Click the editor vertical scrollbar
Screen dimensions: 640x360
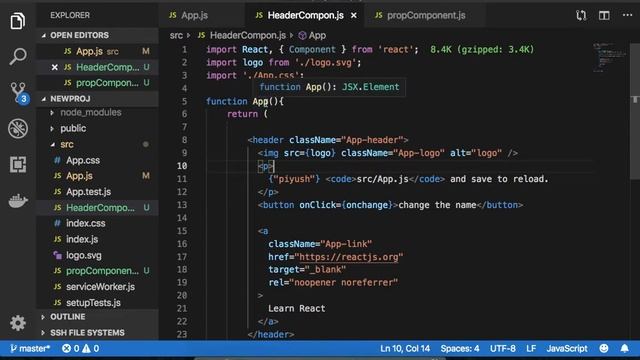click(x=635, y=110)
